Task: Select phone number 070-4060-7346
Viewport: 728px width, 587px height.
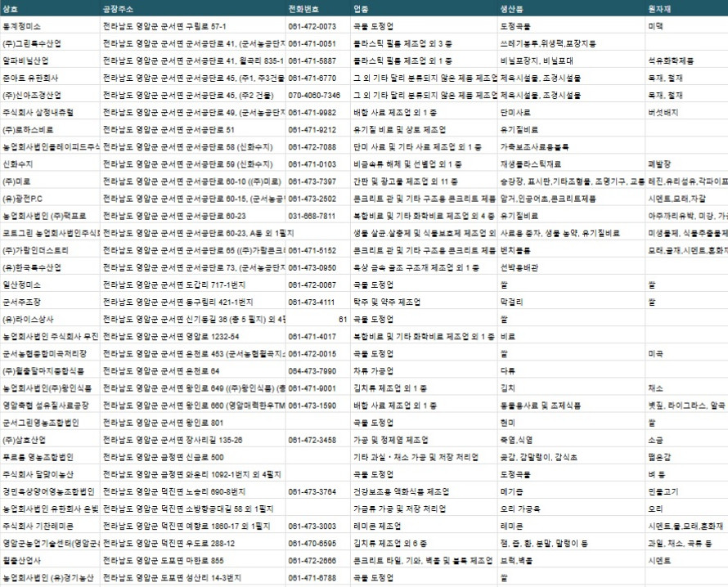Action: pos(318,95)
